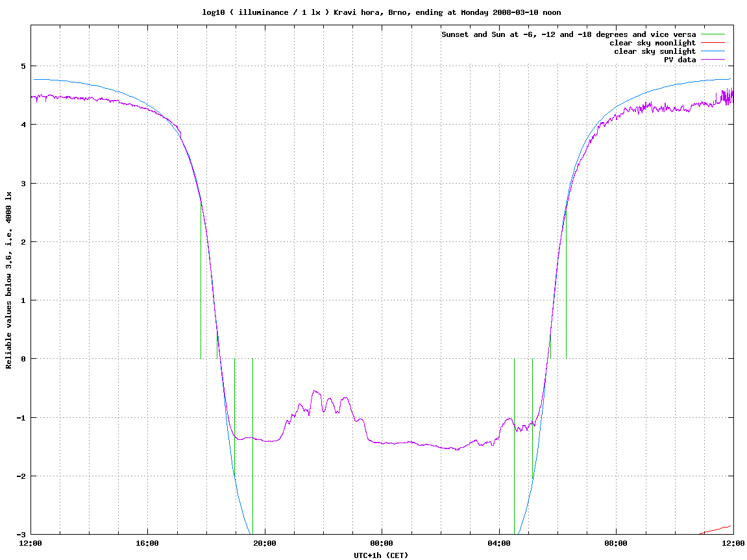Click the y-axis tick label -3
This screenshot has height=560, width=747.
click(21, 535)
